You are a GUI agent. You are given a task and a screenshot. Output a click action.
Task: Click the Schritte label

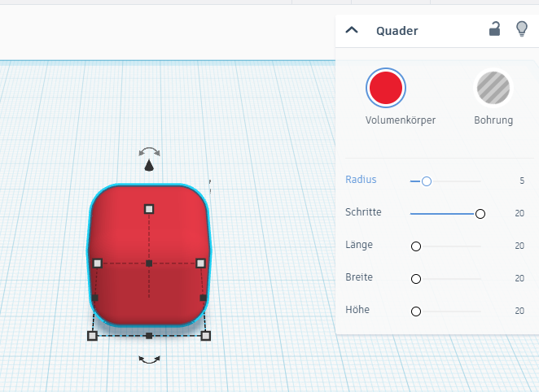363,212
